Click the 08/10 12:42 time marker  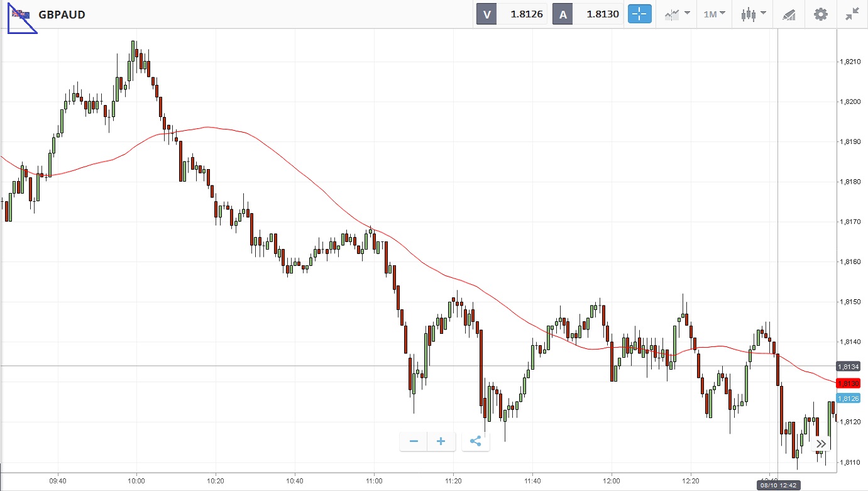tap(777, 485)
